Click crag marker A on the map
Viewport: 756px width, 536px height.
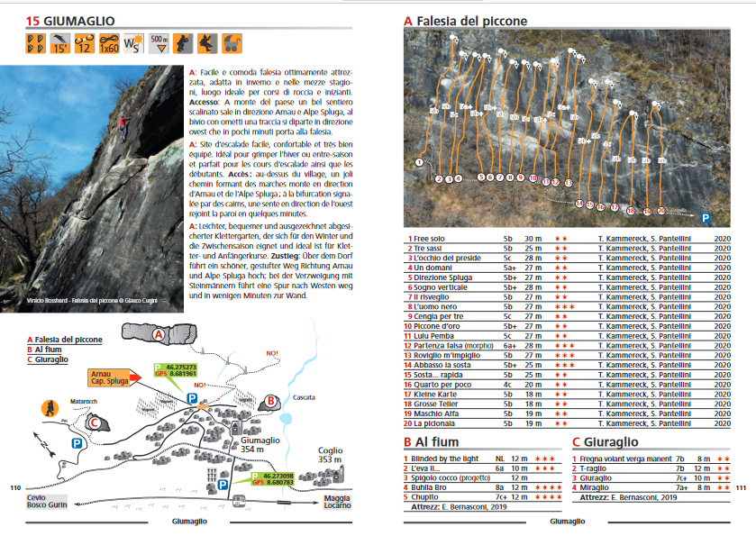[x=159, y=334]
